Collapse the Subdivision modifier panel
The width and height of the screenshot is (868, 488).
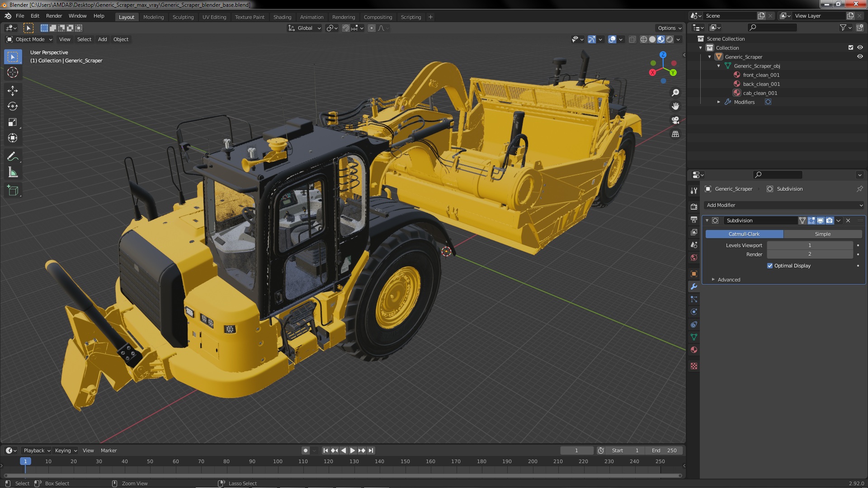coord(707,221)
